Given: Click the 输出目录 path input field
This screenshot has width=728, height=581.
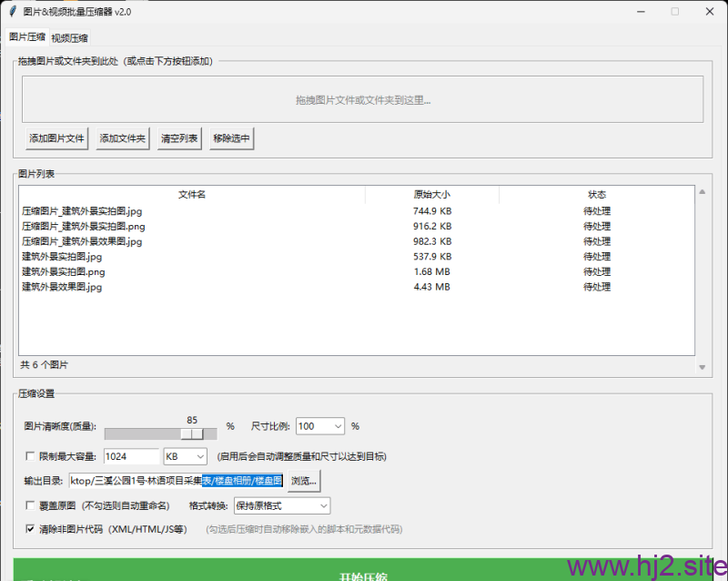Looking at the screenshot, I should click(177, 481).
